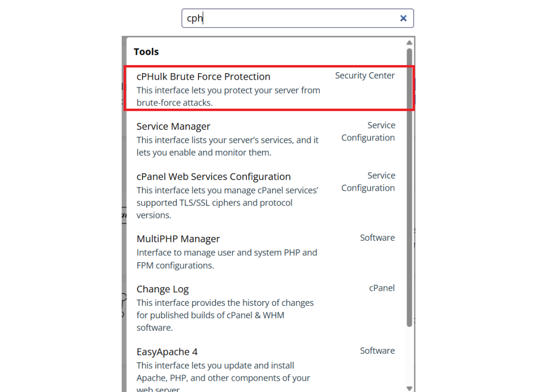Open the Change Log entry

coord(162,289)
